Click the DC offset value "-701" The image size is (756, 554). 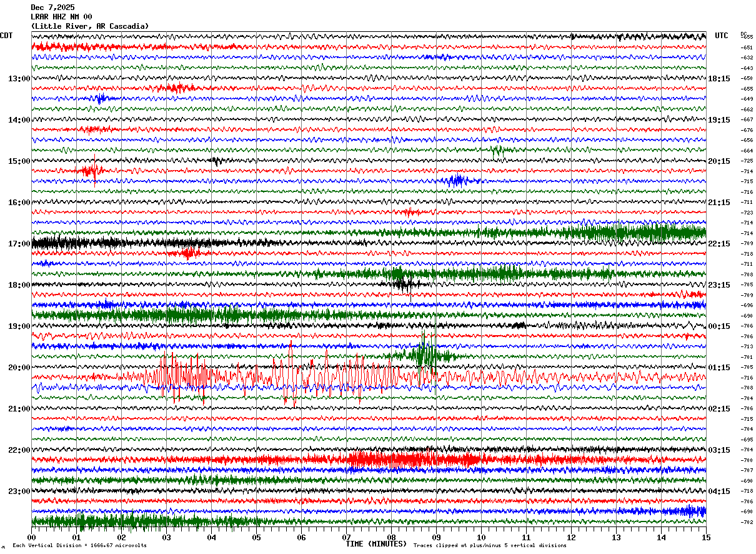point(747,357)
